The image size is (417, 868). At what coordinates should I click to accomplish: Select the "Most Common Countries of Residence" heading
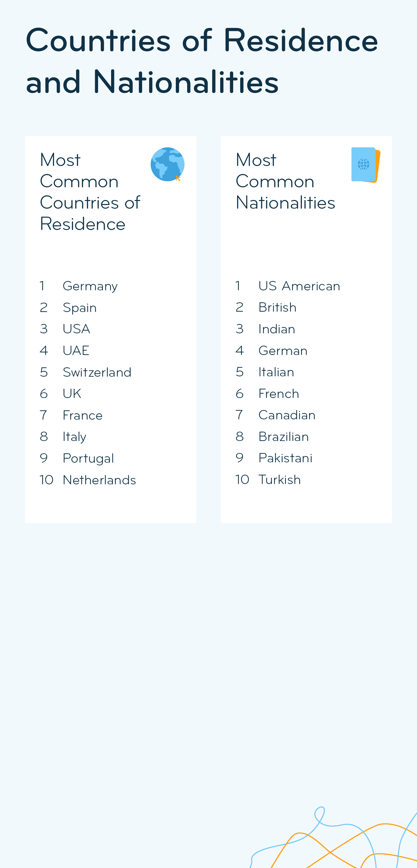90,192
